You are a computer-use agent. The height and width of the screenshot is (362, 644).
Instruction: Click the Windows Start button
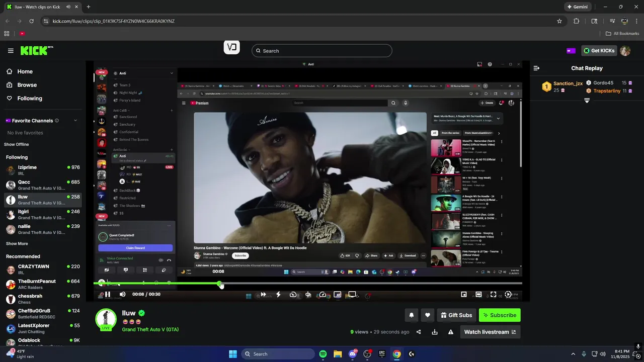coord(233,354)
